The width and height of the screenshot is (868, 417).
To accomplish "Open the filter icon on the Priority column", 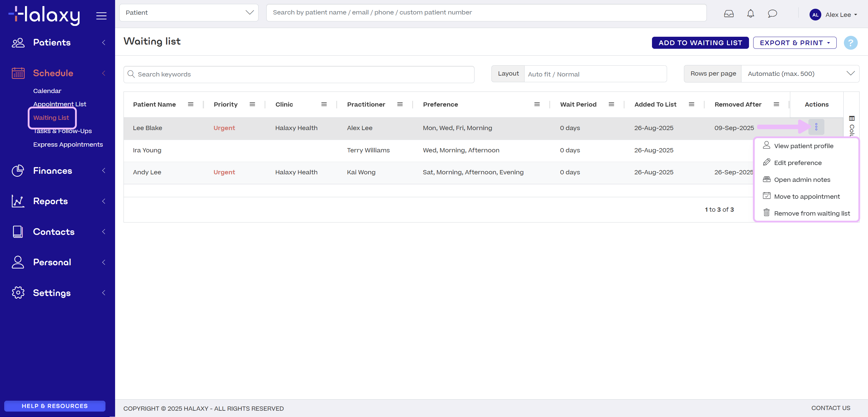I will click(x=252, y=104).
